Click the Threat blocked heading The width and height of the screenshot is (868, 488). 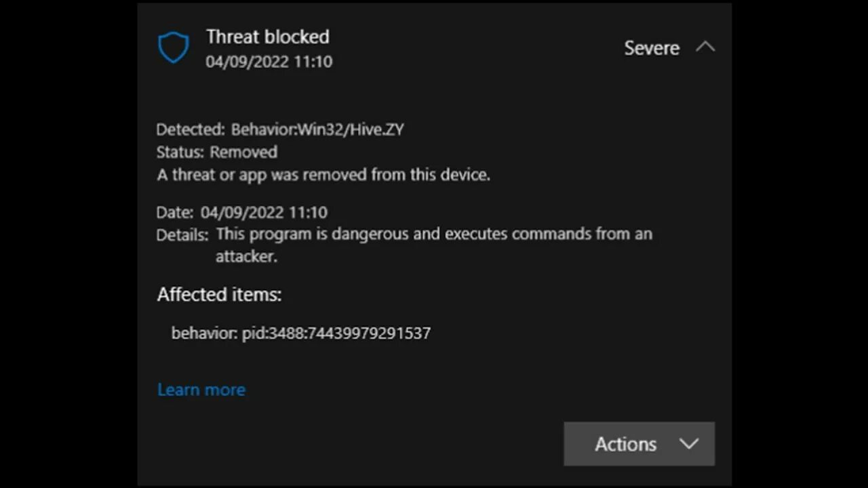[267, 37]
